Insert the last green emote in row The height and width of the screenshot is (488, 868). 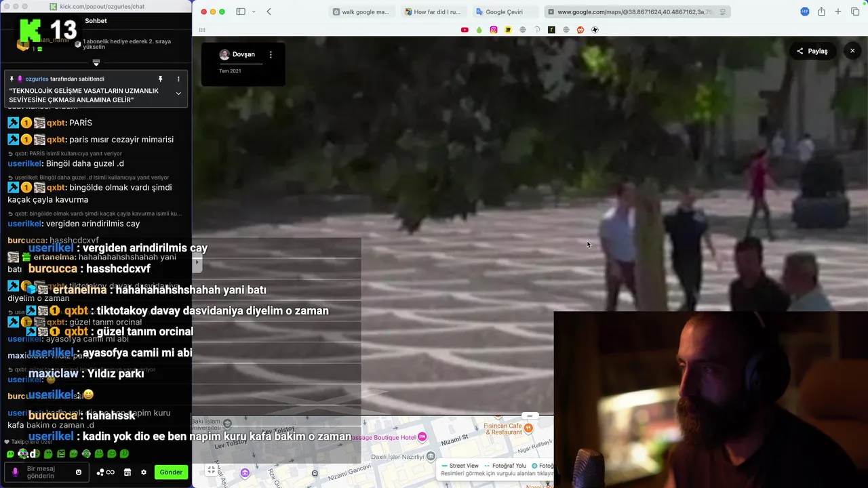coord(124,454)
